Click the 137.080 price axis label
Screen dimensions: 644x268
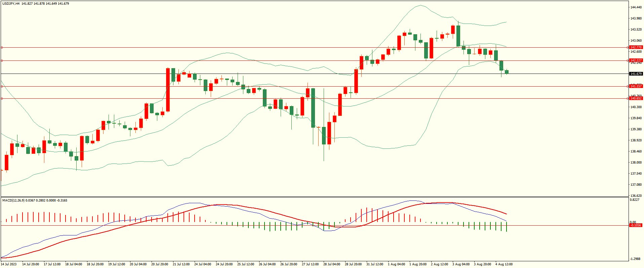[636, 185]
